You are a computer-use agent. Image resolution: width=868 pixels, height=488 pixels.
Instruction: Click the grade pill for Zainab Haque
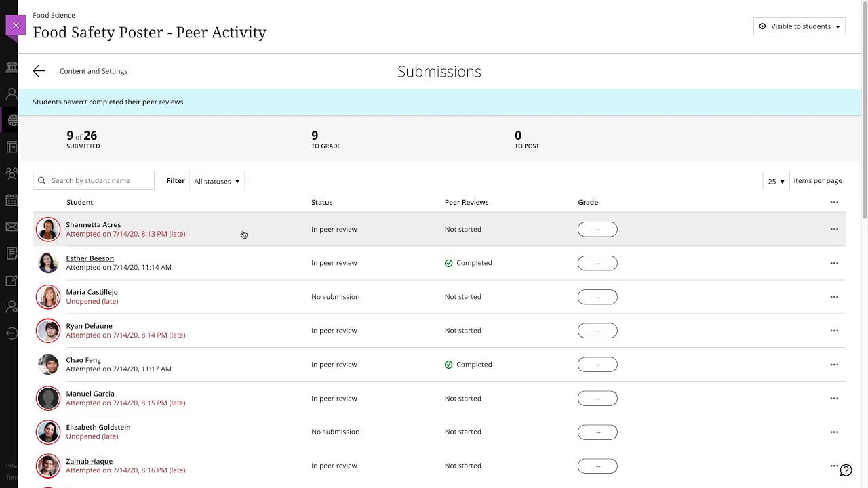point(597,466)
